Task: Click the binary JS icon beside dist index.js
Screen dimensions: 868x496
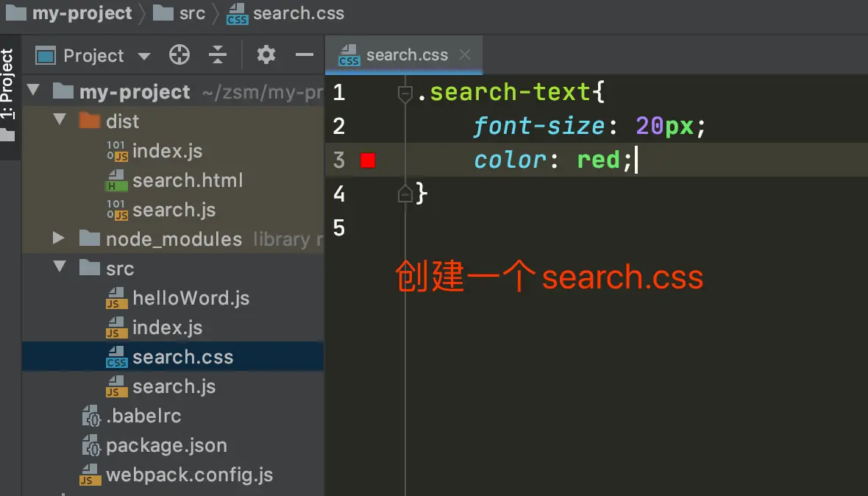Action: [x=117, y=151]
